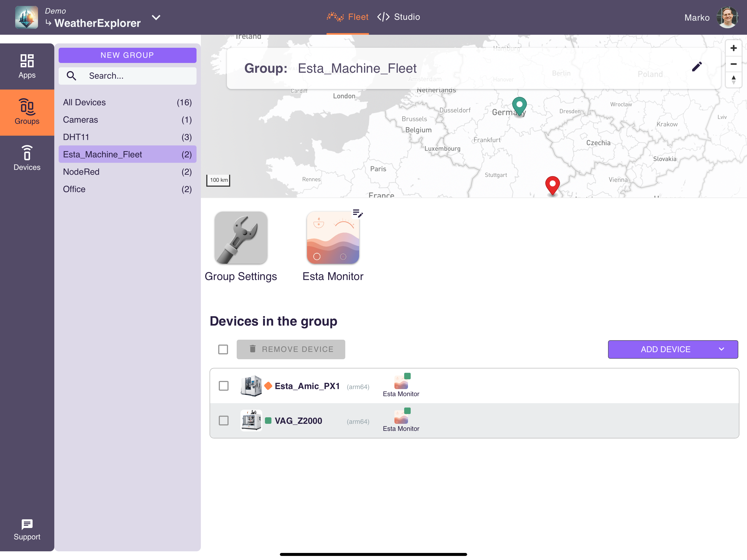Viewport: 747px width, 560px height.
Task: Toggle the select-all devices checkbox
Action: tap(223, 349)
